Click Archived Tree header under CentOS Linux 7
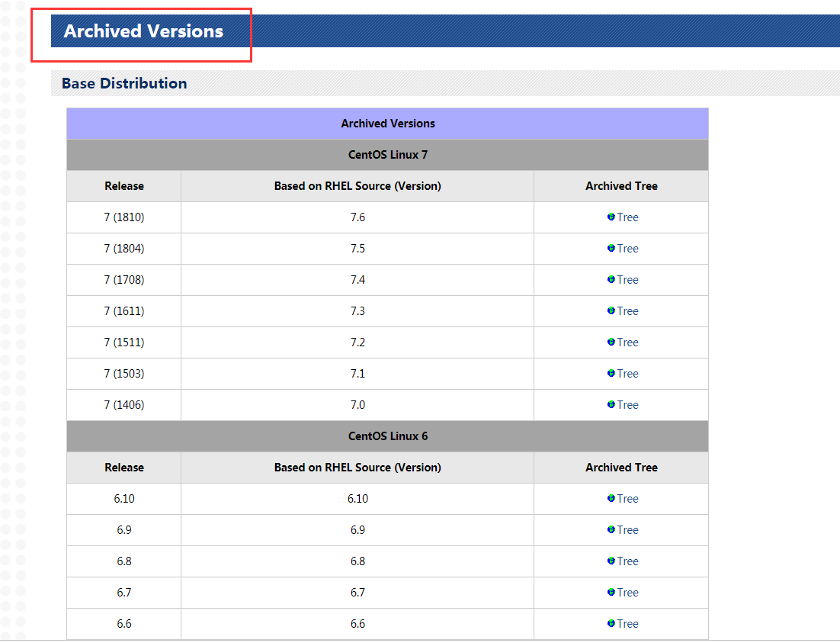 pos(621,186)
